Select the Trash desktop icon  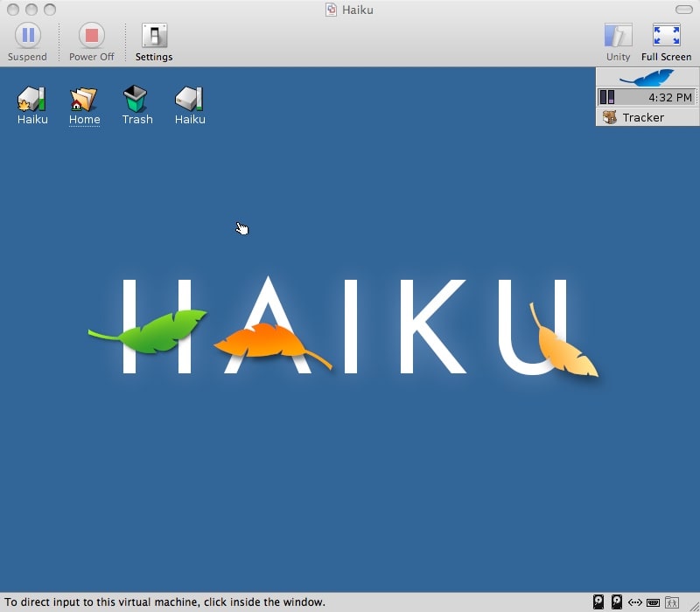[x=137, y=105]
